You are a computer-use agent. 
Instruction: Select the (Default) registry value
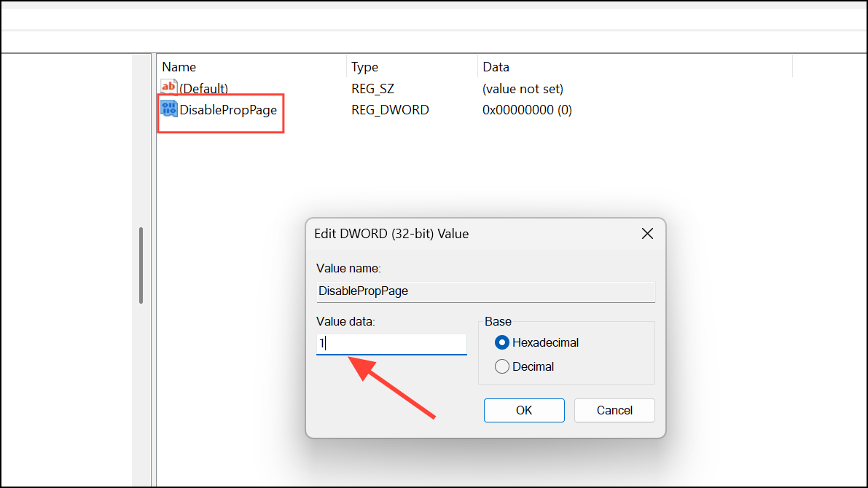(x=203, y=87)
